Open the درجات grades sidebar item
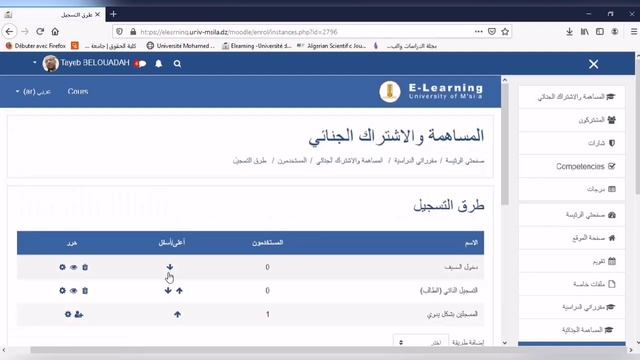640x360 pixels. (x=571, y=189)
